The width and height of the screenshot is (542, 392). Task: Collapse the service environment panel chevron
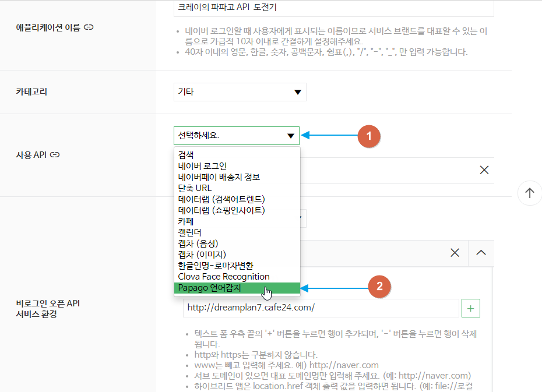coord(481,253)
